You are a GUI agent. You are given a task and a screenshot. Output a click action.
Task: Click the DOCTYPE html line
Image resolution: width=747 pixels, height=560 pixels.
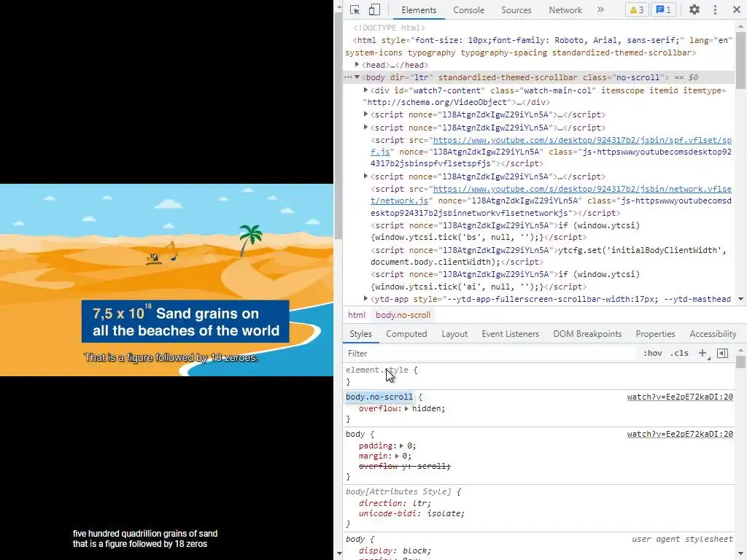pyautogui.click(x=390, y=28)
